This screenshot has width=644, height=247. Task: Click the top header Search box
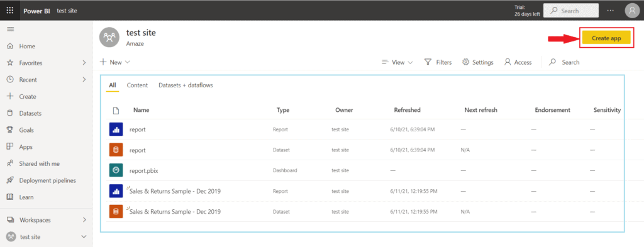tap(571, 11)
